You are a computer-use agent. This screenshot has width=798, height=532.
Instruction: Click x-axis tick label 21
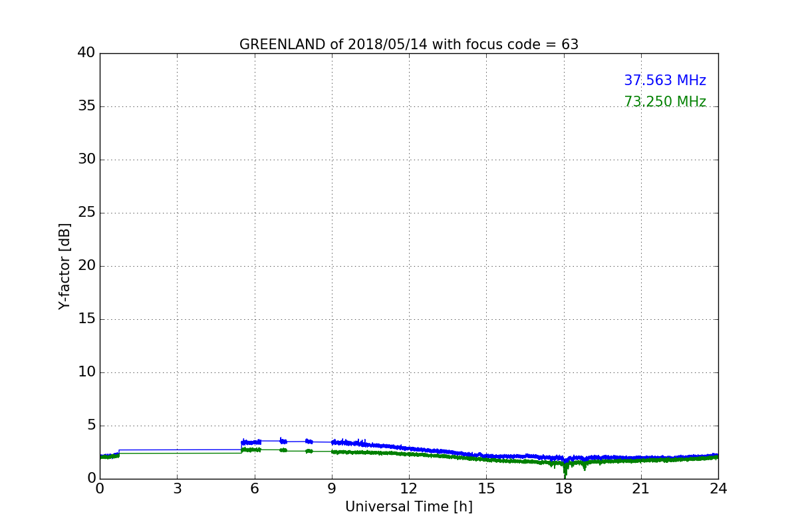641,489
